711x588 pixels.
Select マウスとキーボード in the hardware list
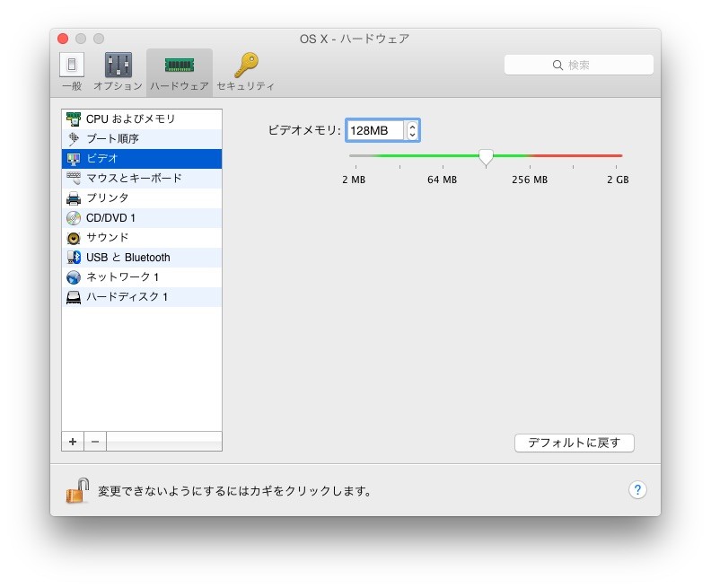point(142,178)
